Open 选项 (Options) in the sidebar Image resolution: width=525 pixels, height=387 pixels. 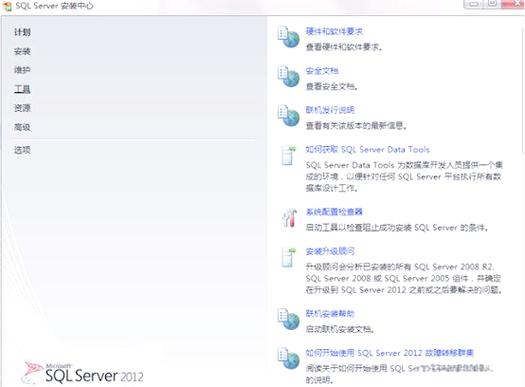tap(22, 150)
